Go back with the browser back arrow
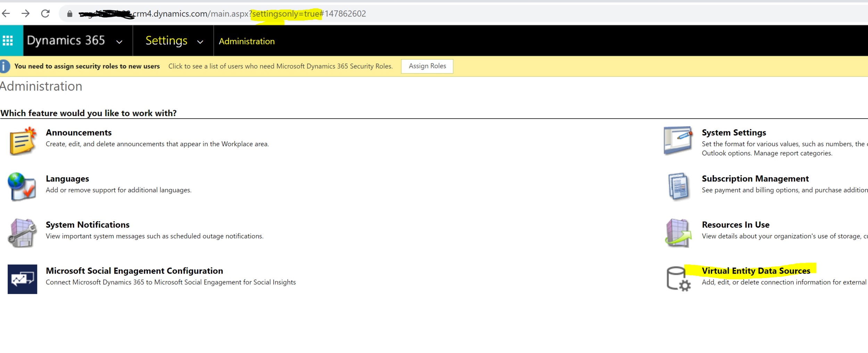The image size is (868, 353). pos(6,14)
